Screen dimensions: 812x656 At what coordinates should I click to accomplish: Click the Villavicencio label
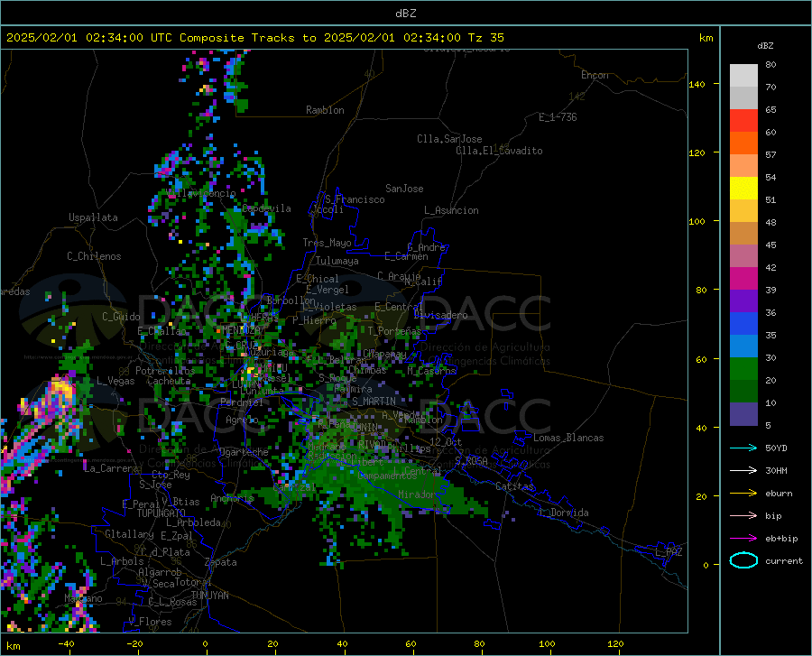point(202,193)
